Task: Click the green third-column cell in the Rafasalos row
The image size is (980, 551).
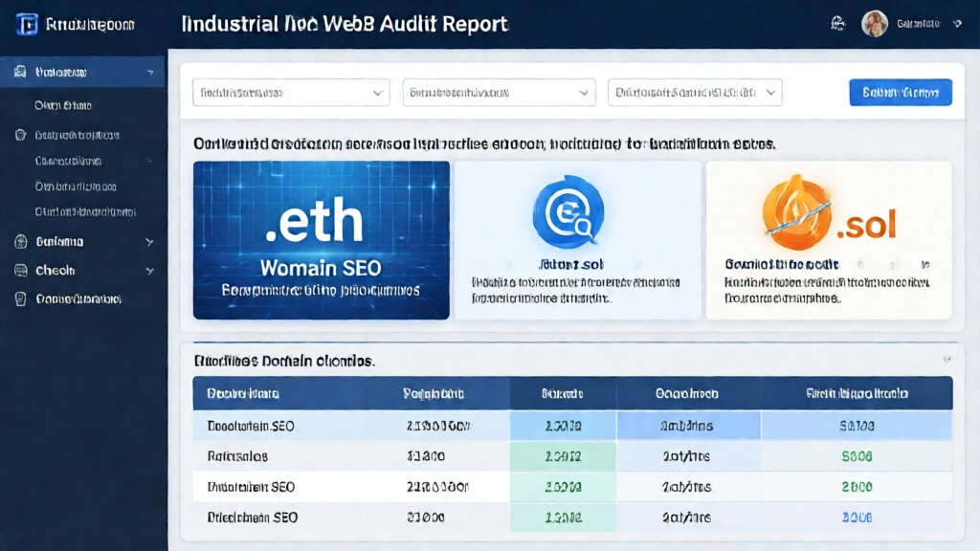Action: pyautogui.click(x=563, y=456)
